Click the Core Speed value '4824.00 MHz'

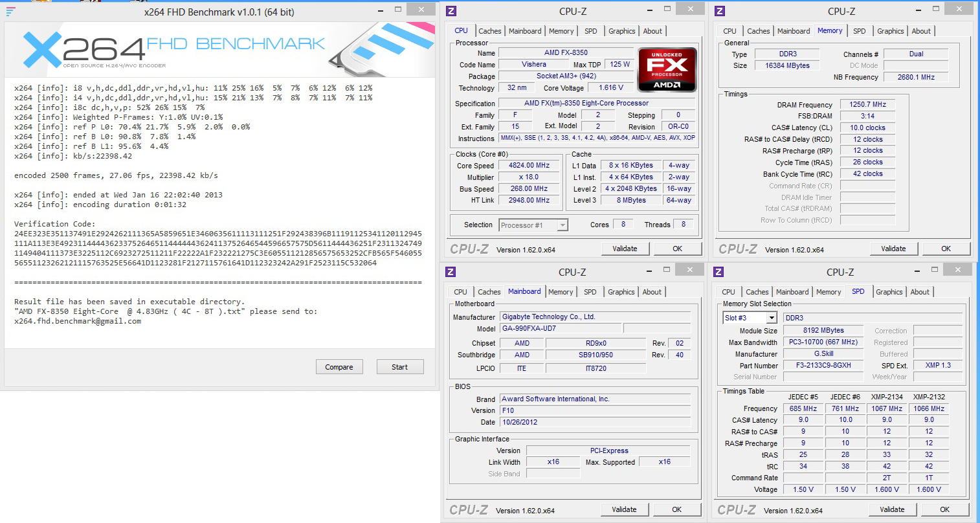pyautogui.click(x=529, y=165)
